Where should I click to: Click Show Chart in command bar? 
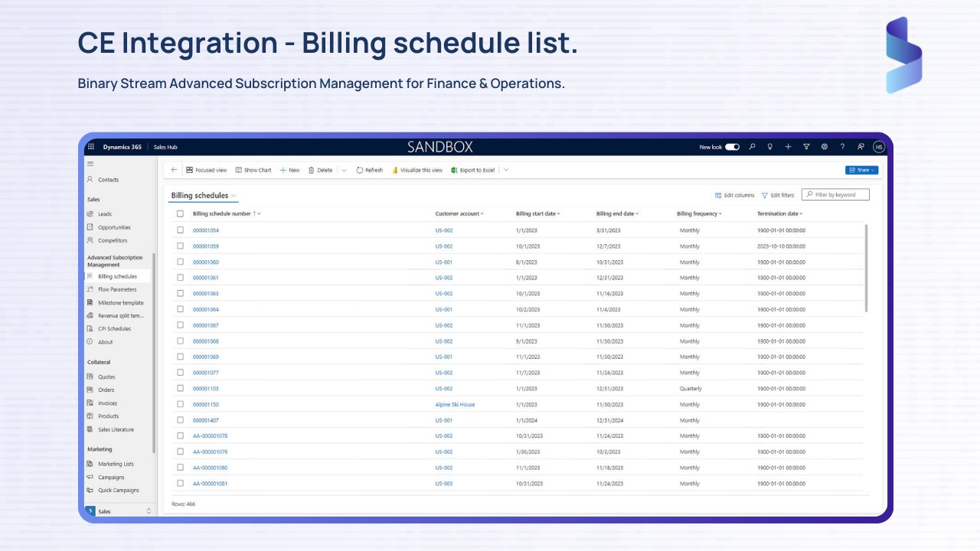253,170
